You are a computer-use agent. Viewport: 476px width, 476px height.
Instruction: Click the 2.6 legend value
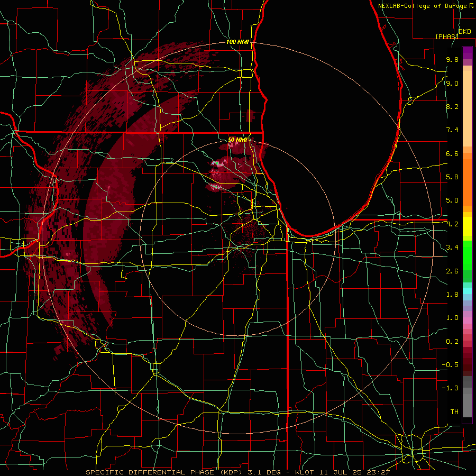point(452,271)
